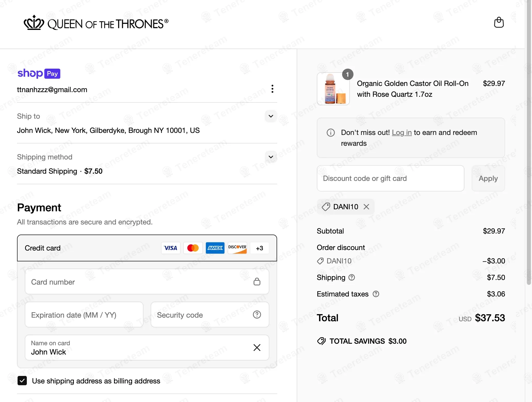Click the Castor Oil Roll-On product thumbnail
Screen dimensions: 532x402
point(333,89)
